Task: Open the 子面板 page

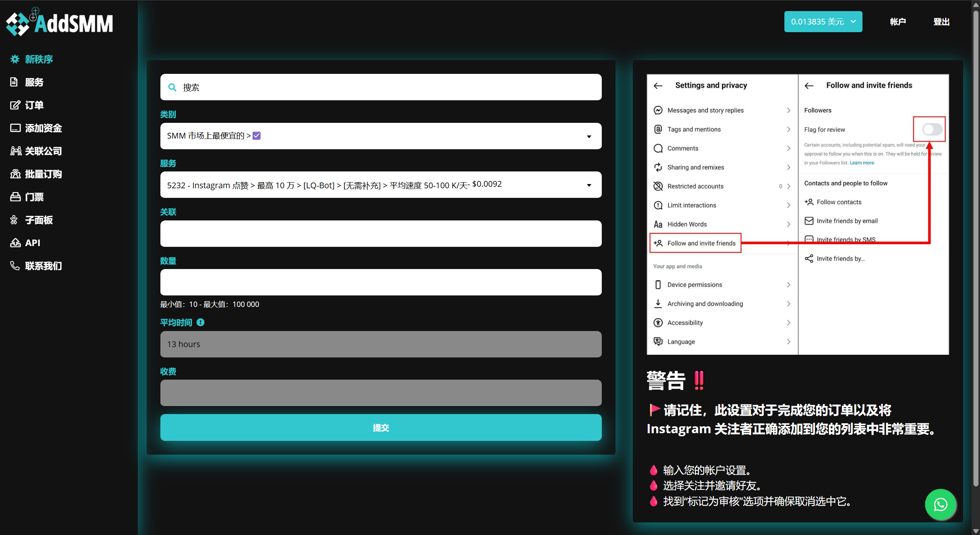Action: coord(39,220)
